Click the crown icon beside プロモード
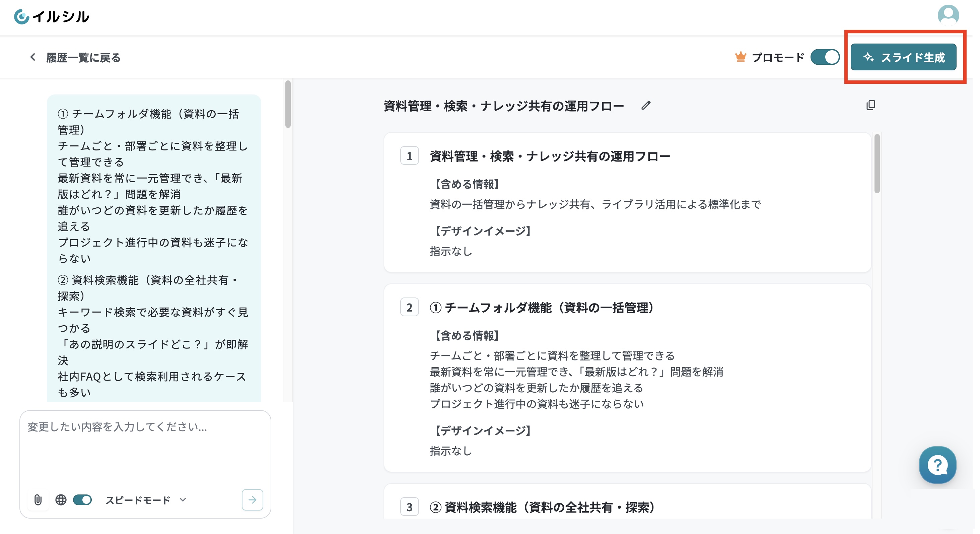Image resolution: width=980 pixels, height=534 pixels. (740, 57)
